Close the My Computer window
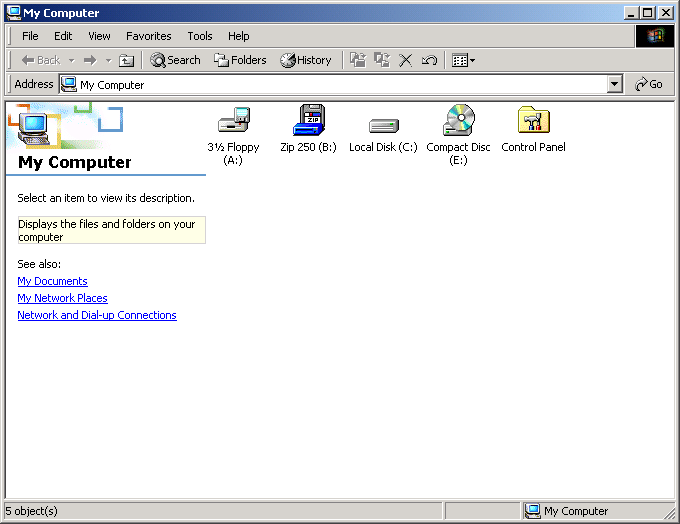This screenshot has width=680, height=524. tap(666, 13)
